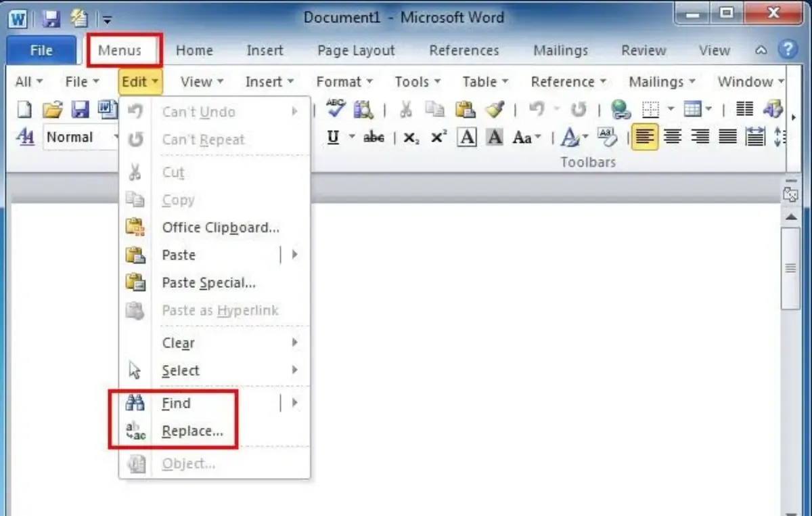Switch to the Page Layout tab
812x516 pixels.
[356, 50]
